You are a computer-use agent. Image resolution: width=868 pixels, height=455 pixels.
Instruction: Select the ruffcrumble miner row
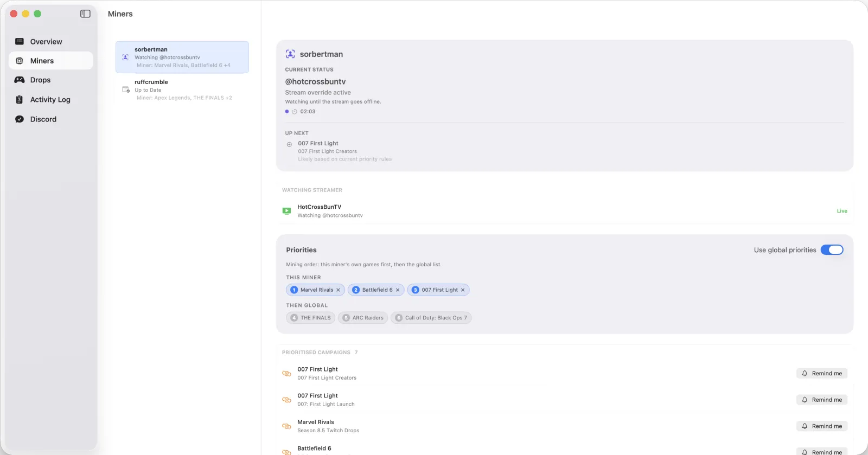point(182,89)
